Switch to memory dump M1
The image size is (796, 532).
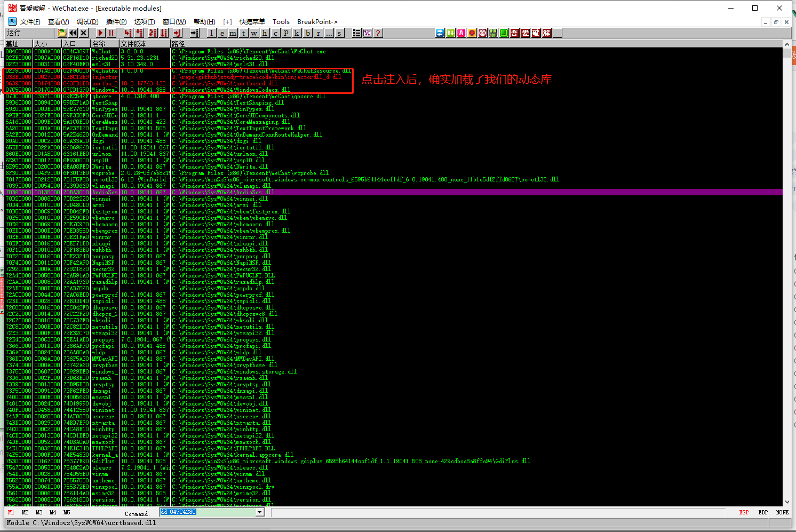tap(11, 512)
